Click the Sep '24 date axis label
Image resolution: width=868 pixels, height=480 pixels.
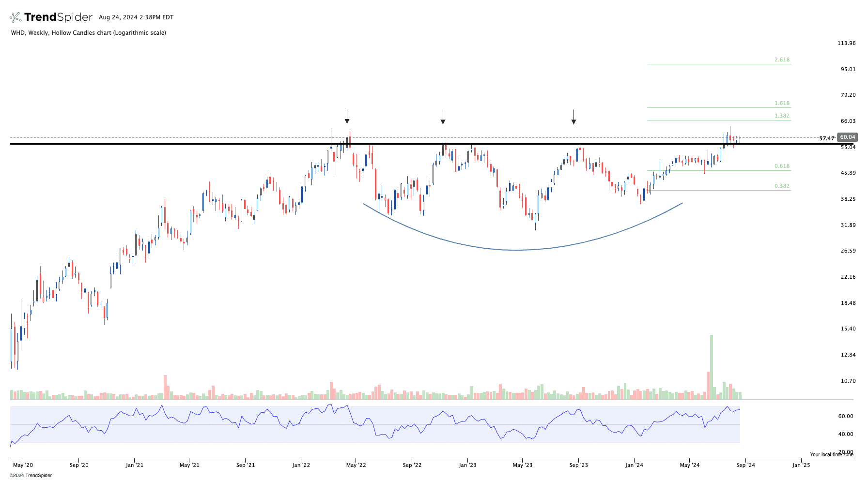pos(745,465)
